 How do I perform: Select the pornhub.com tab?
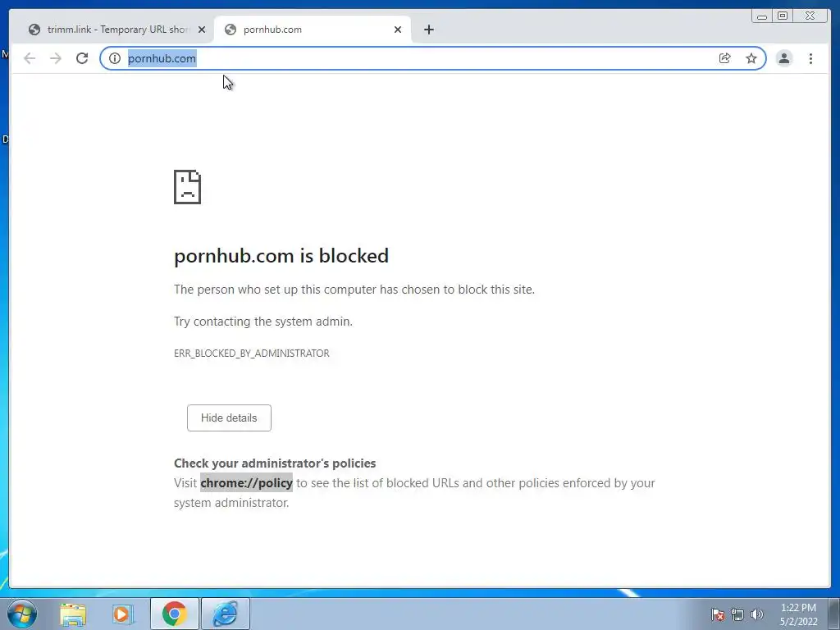pos(313,30)
